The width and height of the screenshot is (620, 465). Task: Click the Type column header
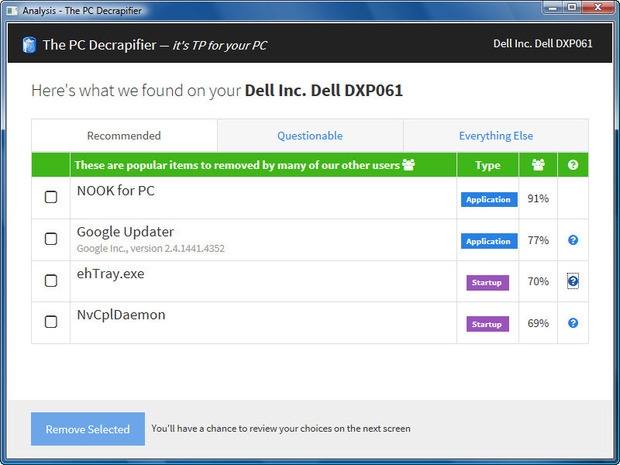488,165
